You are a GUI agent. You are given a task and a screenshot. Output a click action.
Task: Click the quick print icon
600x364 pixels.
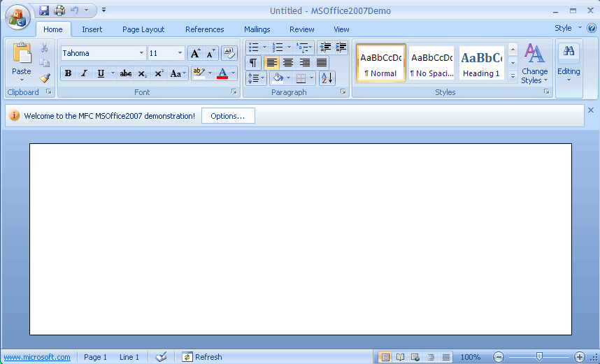[59, 10]
